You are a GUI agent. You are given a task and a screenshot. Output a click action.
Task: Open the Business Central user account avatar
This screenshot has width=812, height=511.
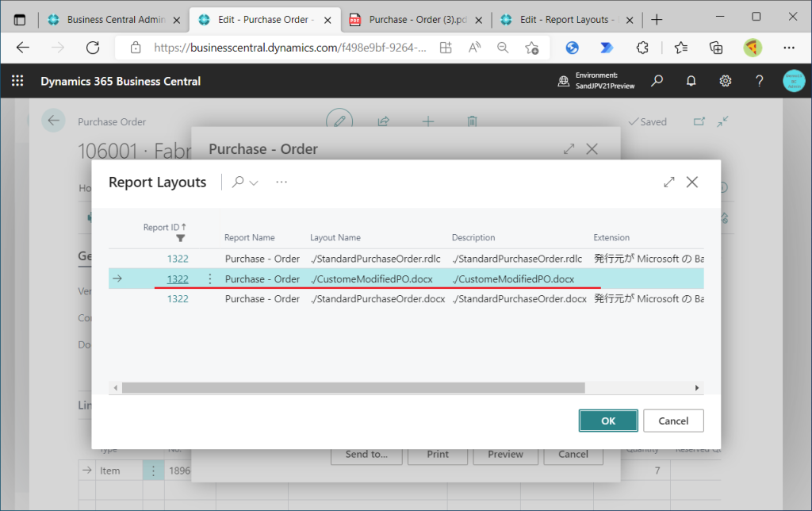pos(793,81)
